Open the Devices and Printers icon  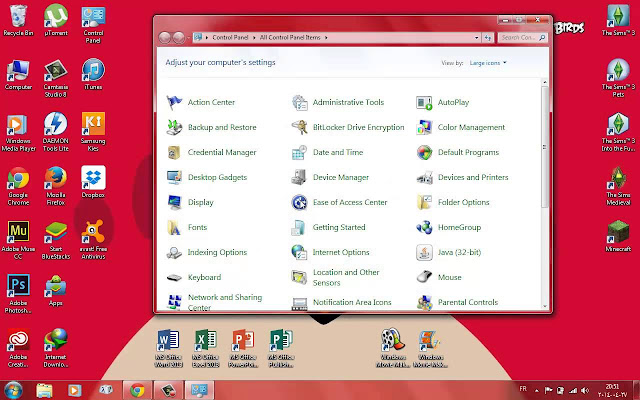(x=424, y=177)
